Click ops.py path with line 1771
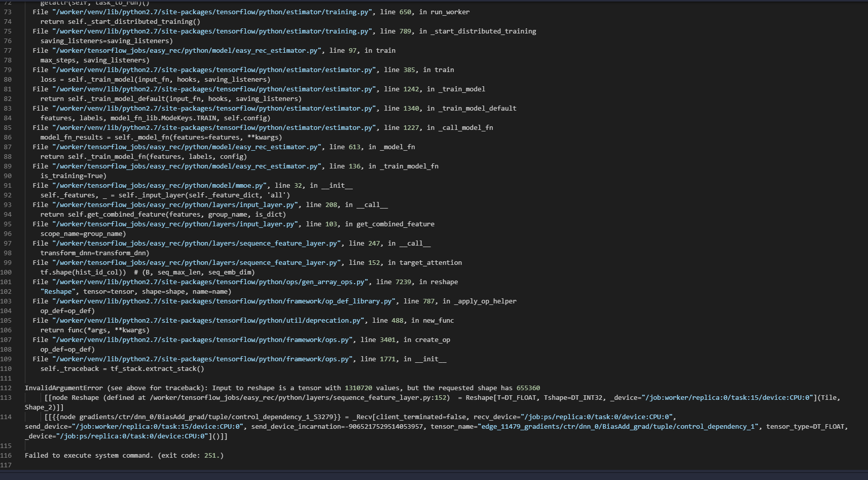Screen dimensions: 868x480 (203, 359)
